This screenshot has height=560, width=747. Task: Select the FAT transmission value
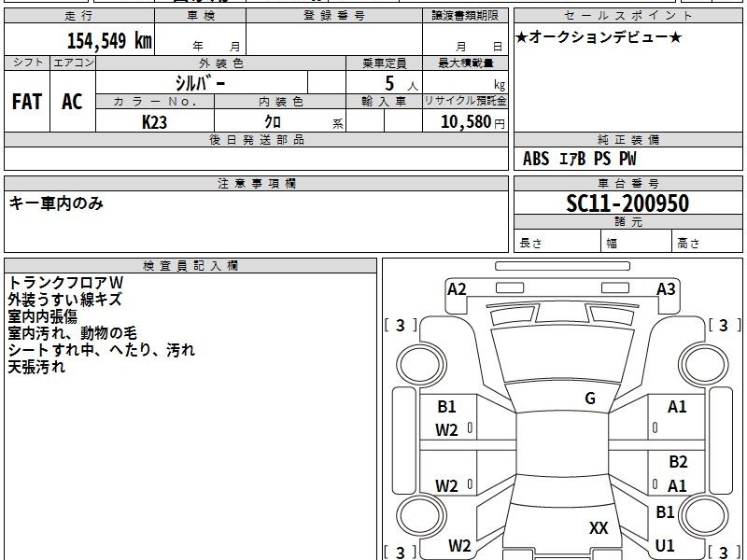tap(27, 102)
